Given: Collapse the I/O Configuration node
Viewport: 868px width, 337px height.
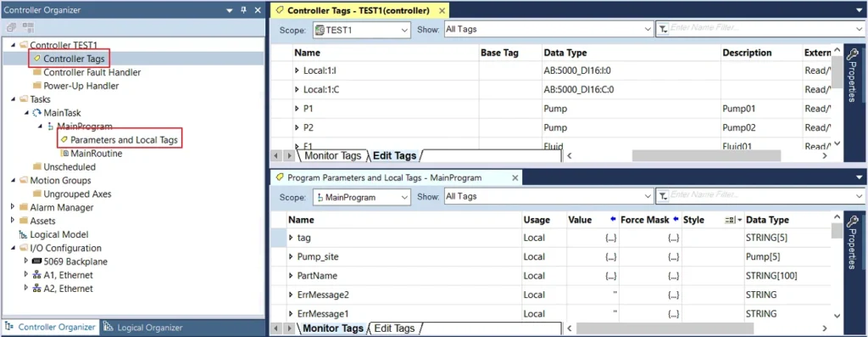Looking at the screenshot, I should 14,249.
